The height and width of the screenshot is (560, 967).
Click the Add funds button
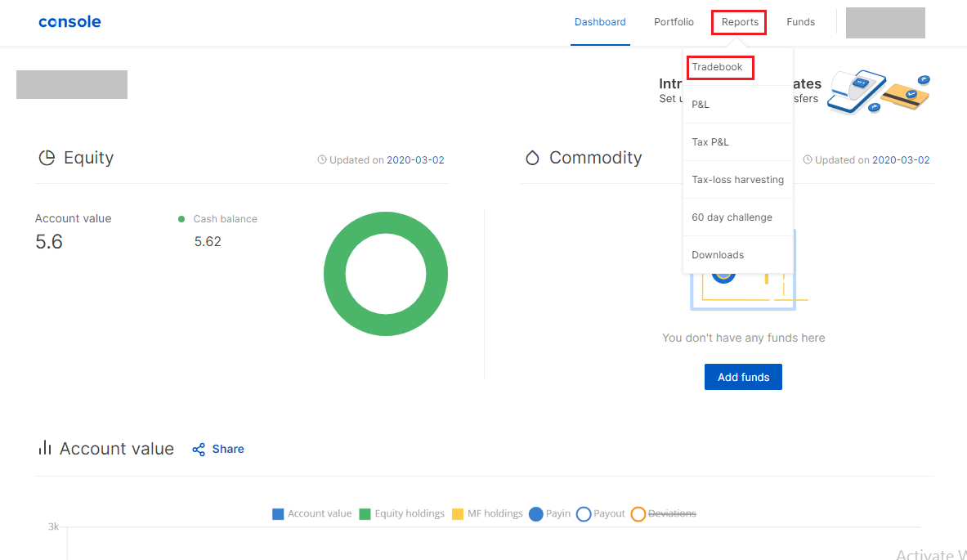click(742, 377)
